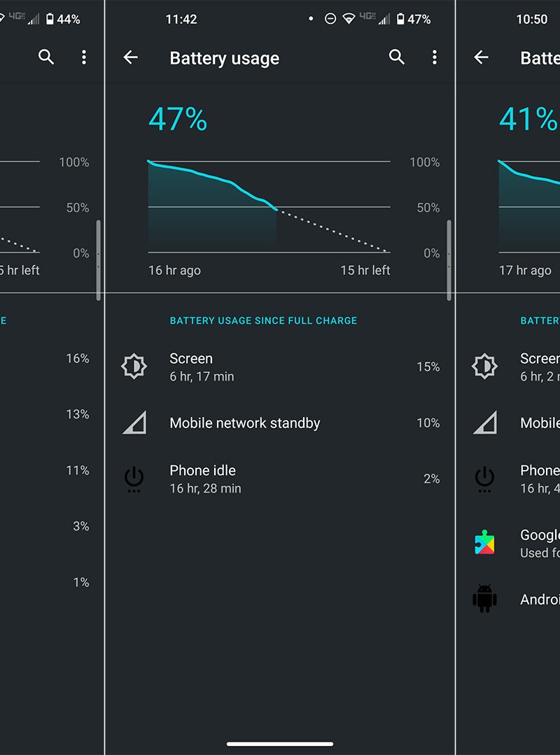
Task: Select the Phone idle 16 hr, 28 min entry
Action: click(x=280, y=479)
